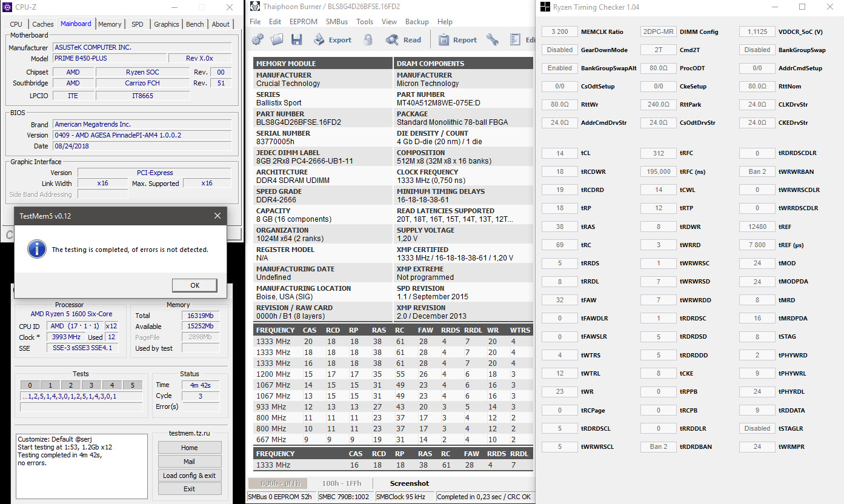Close the TestMem5 completion dialog with X
Viewport: 844px width, 504px height.
pos(218,216)
